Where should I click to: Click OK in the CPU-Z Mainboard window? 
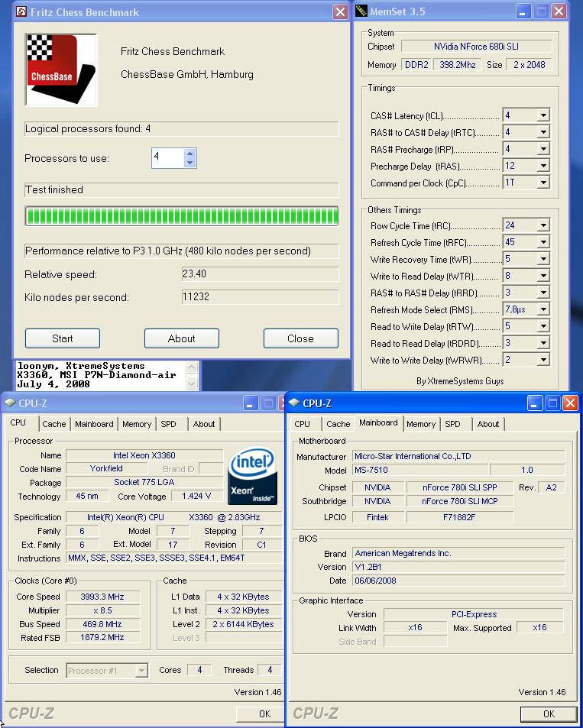coord(549,713)
